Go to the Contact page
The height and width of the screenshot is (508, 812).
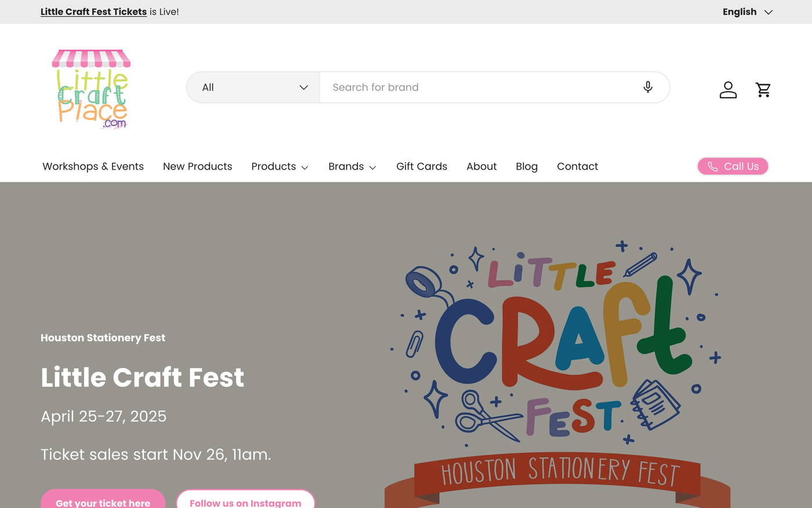coord(577,166)
